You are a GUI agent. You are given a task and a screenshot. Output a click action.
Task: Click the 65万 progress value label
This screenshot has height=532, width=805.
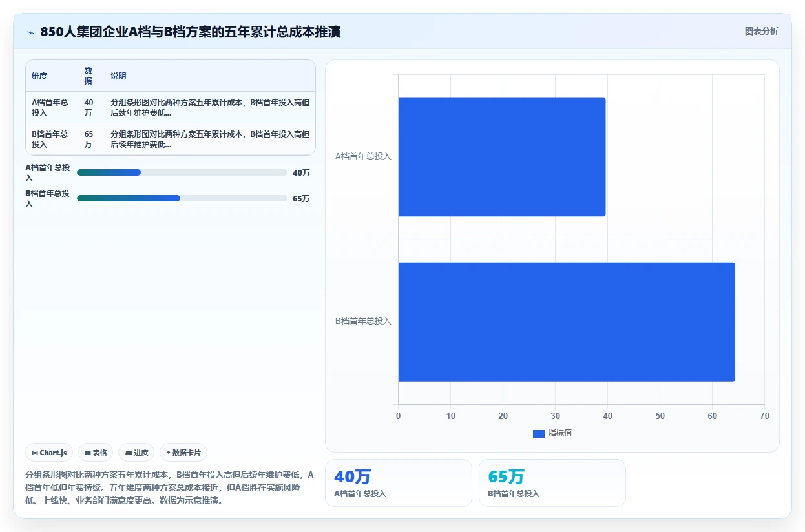coord(301,199)
